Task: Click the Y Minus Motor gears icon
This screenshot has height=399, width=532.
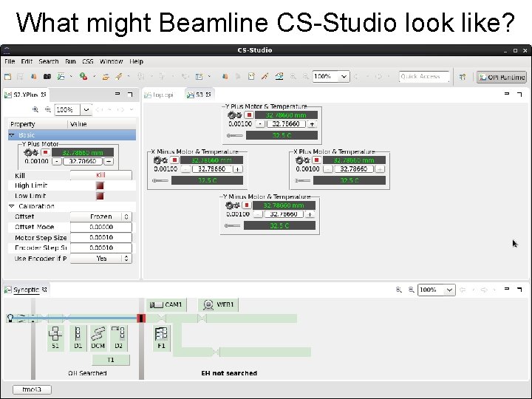Action: tap(233, 205)
